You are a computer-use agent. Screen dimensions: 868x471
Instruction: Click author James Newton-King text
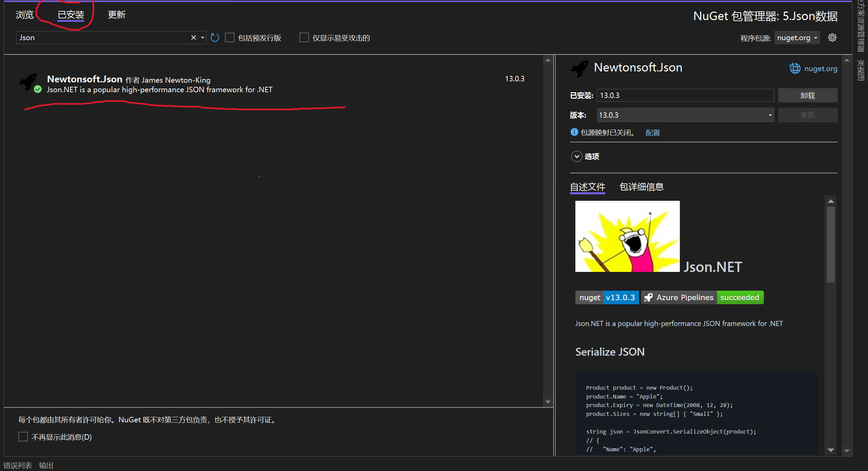pos(176,80)
